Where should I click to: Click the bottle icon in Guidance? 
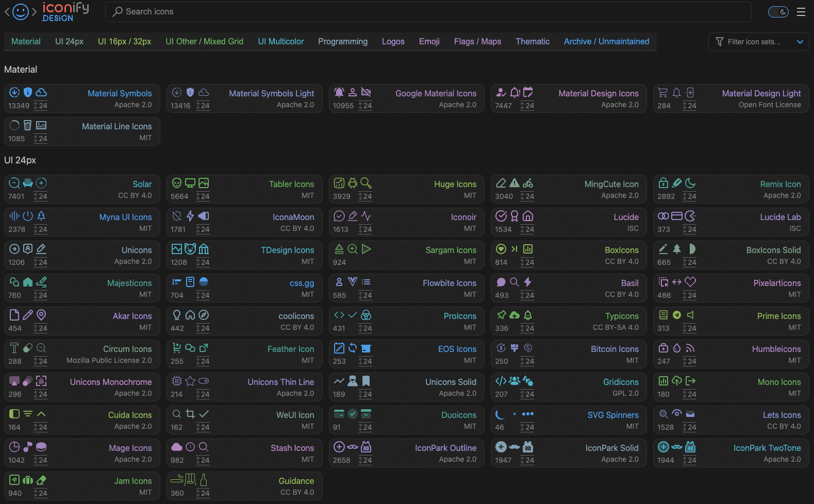click(204, 480)
